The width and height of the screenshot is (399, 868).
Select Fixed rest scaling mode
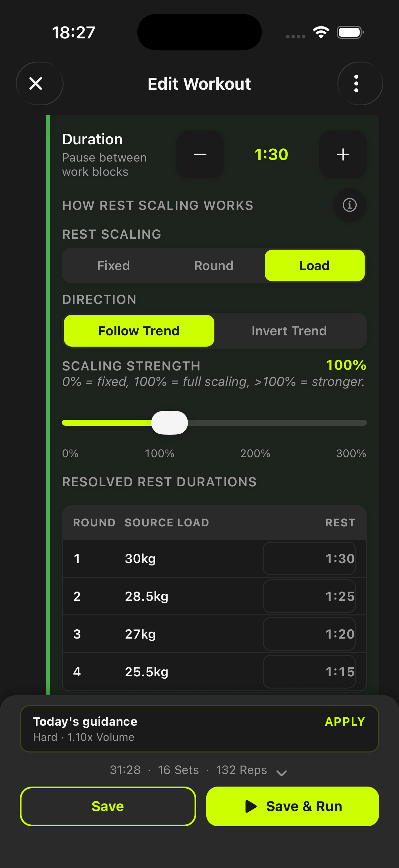click(113, 265)
